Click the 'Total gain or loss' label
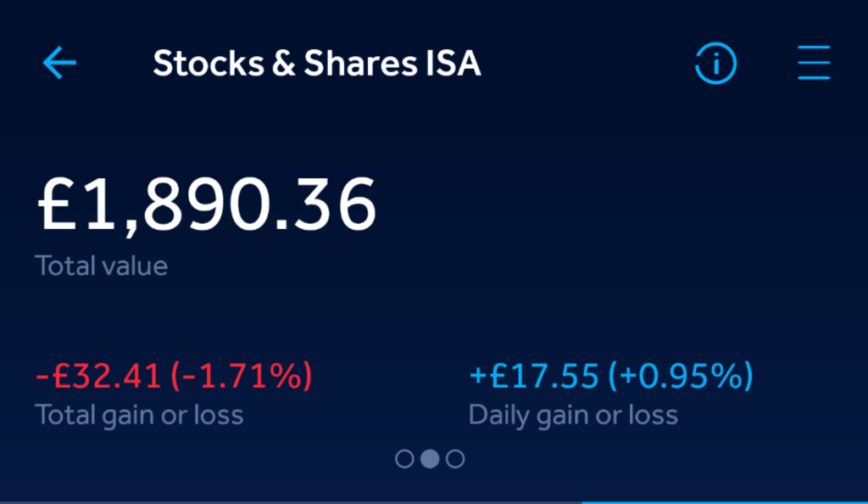The height and width of the screenshot is (504, 868). 139,415
